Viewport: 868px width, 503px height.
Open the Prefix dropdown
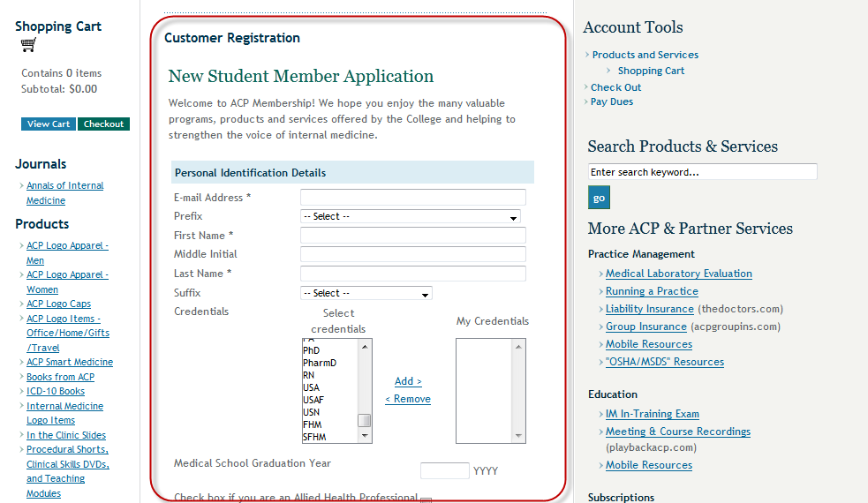(x=411, y=216)
